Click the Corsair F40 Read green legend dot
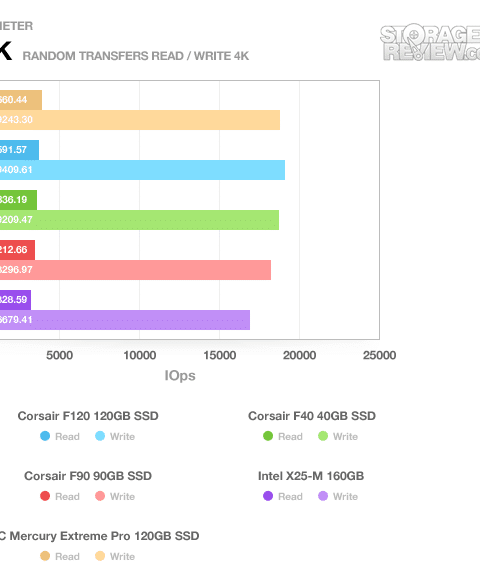The height and width of the screenshot is (580, 480). tap(268, 436)
